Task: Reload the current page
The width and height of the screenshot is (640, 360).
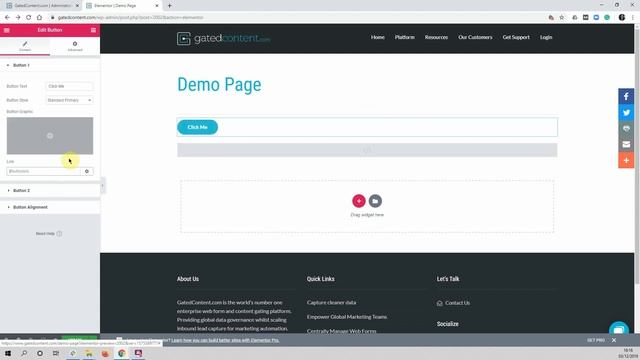Action: click(29, 18)
